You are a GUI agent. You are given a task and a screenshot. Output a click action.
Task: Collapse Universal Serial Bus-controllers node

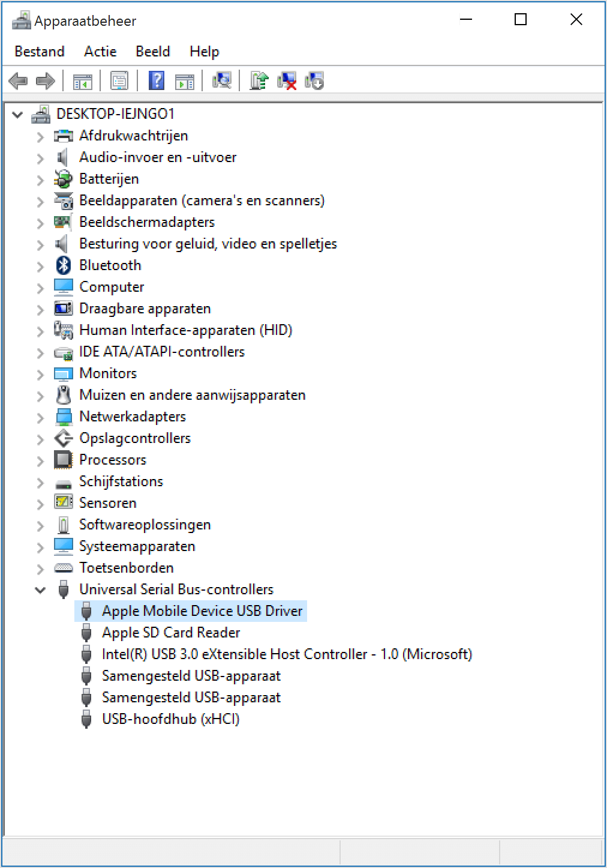40,590
